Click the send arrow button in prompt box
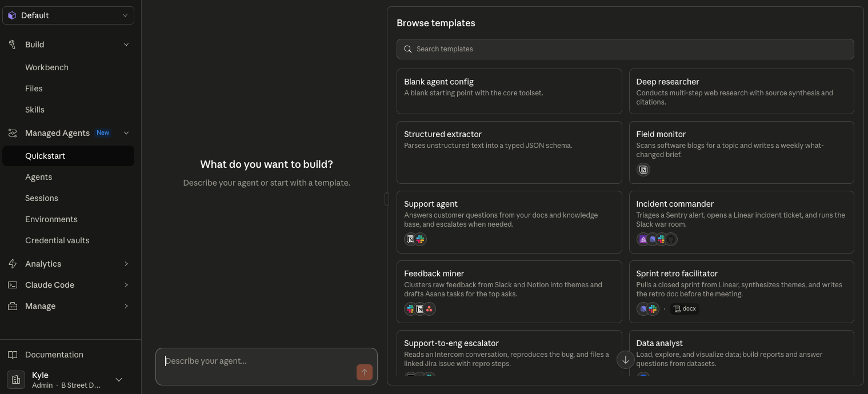 coord(364,372)
